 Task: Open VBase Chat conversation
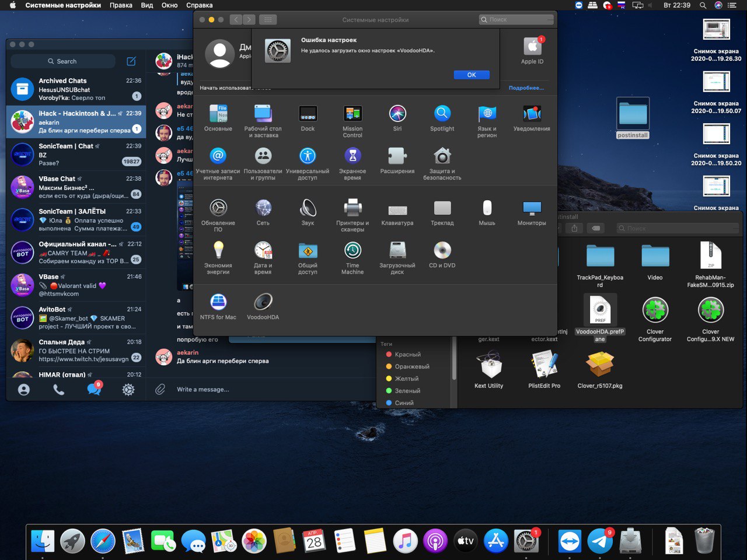click(x=76, y=187)
